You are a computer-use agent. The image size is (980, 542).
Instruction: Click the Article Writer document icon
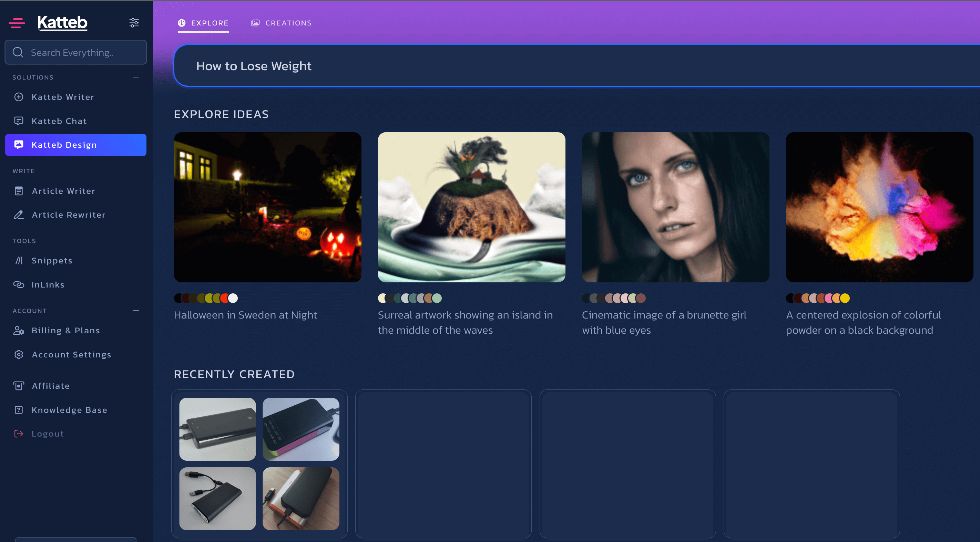19,191
